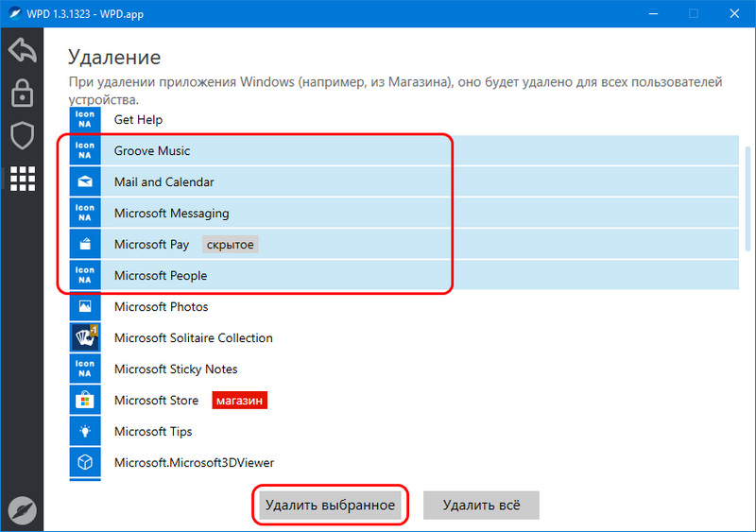Click the app list vertical scrollbar
The image size is (756, 532).
pyautogui.click(x=747, y=198)
